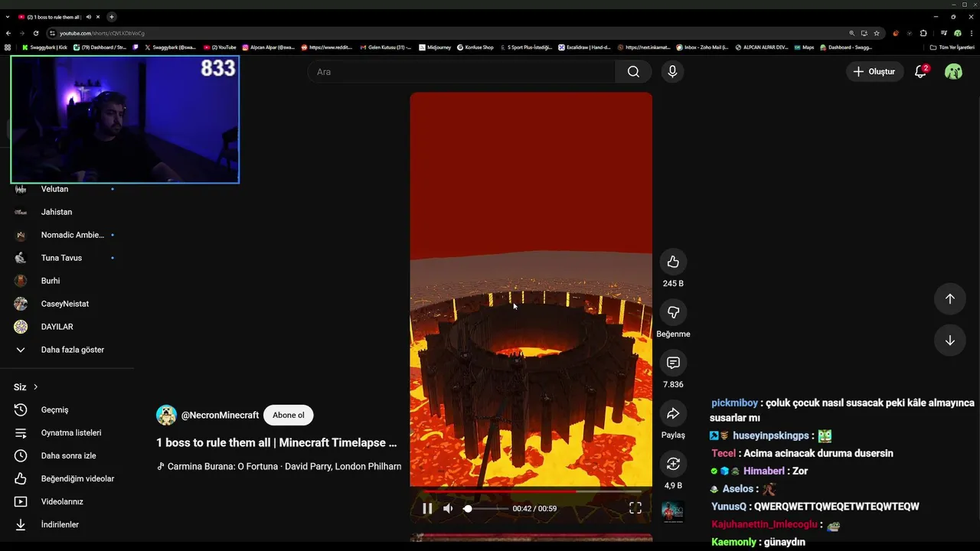
Task: Go to next short with down arrow
Action: tap(949, 341)
